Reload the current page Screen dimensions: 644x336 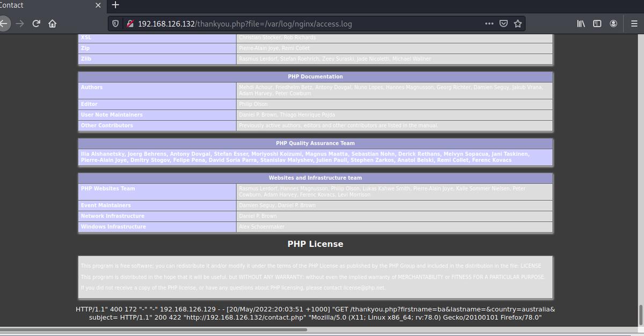pyautogui.click(x=36, y=24)
